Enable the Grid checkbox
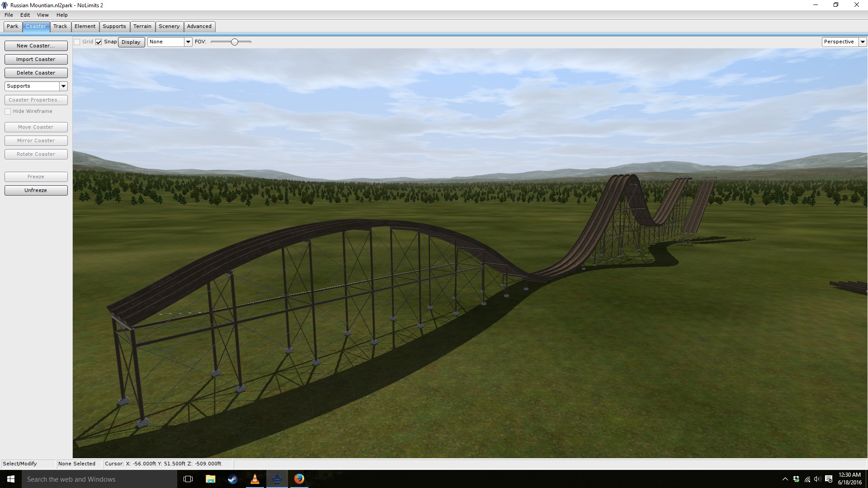Screen dimensions: 868x488 click(77, 42)
